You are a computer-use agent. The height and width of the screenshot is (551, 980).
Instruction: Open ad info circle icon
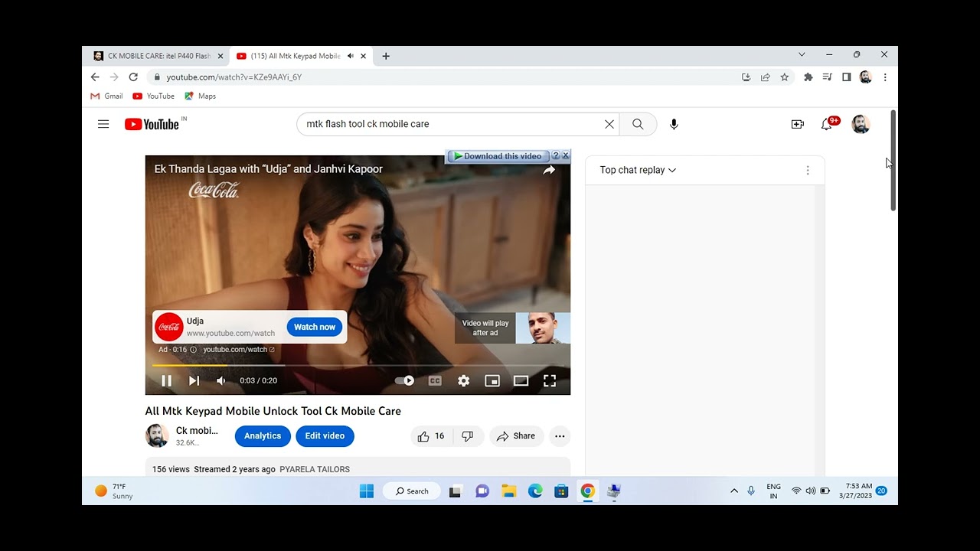[x=193, y=350]
